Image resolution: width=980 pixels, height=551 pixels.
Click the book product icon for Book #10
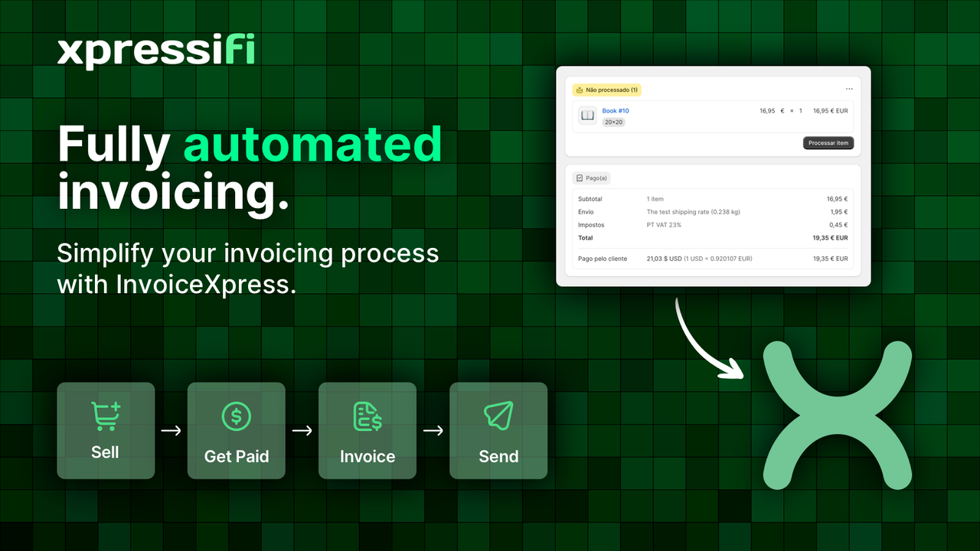(x=586, y=115)
